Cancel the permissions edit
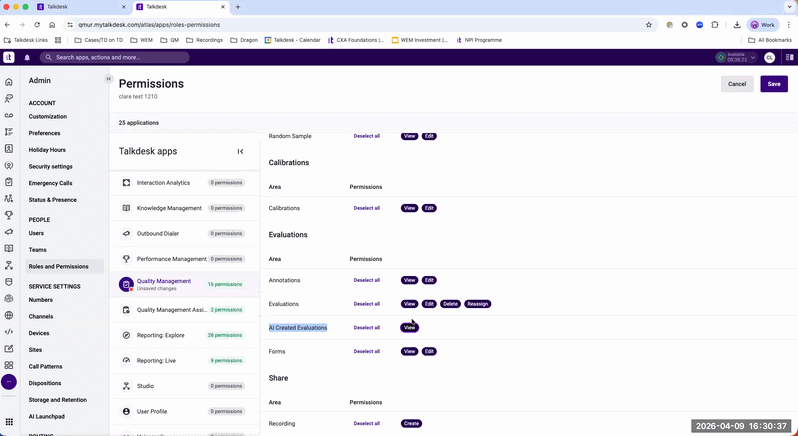Screen dimensions: 798x436 pyautogui.click(x=737, y=84)
